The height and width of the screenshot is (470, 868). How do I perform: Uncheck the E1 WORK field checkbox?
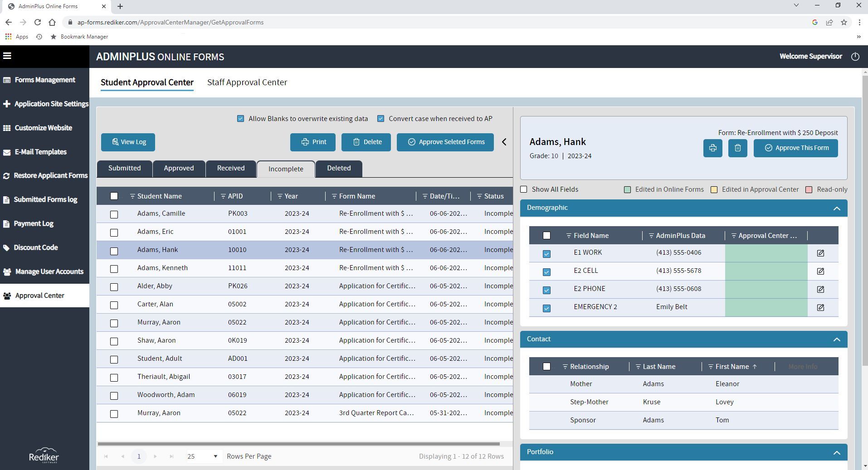point(546,254)
